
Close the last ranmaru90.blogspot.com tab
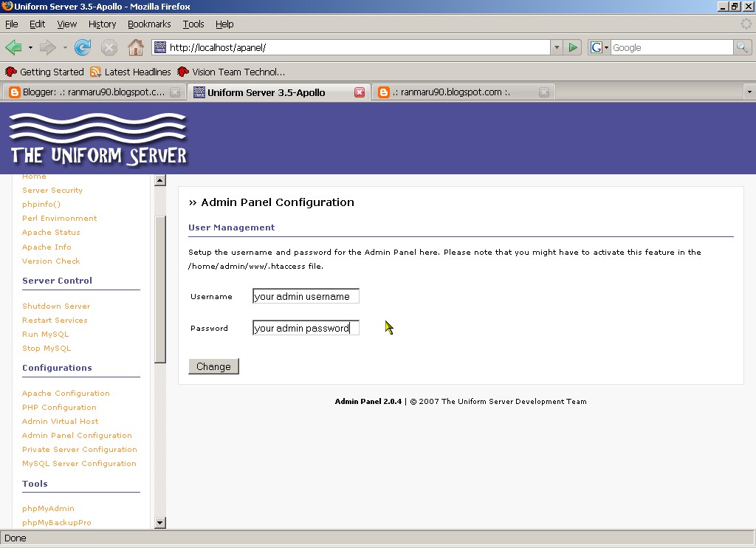[544, 92]
